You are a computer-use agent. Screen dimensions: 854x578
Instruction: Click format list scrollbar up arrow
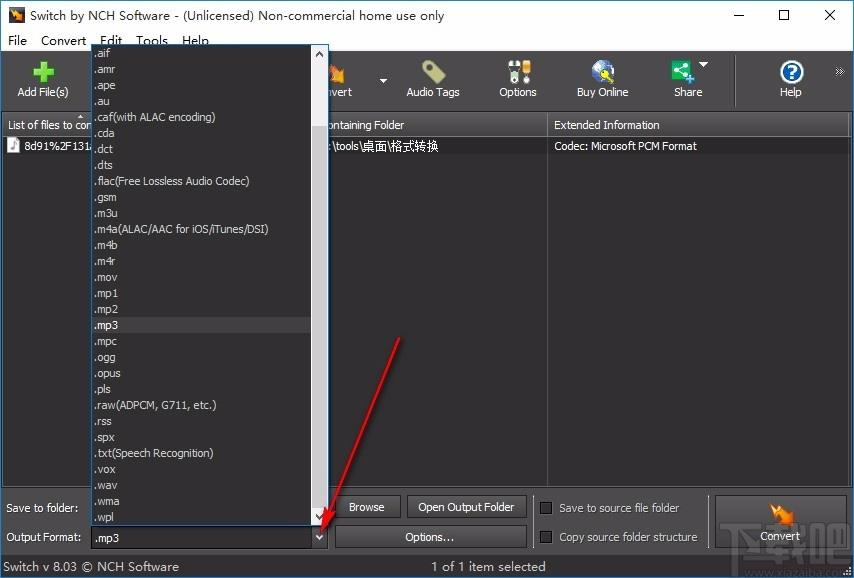point(319,54)
